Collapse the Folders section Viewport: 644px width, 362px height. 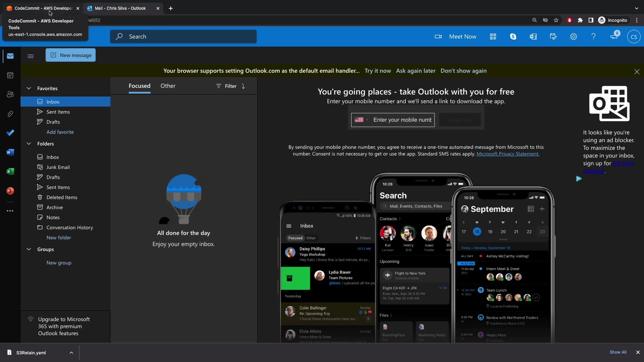pyautogui.click(x=29, y=144)
